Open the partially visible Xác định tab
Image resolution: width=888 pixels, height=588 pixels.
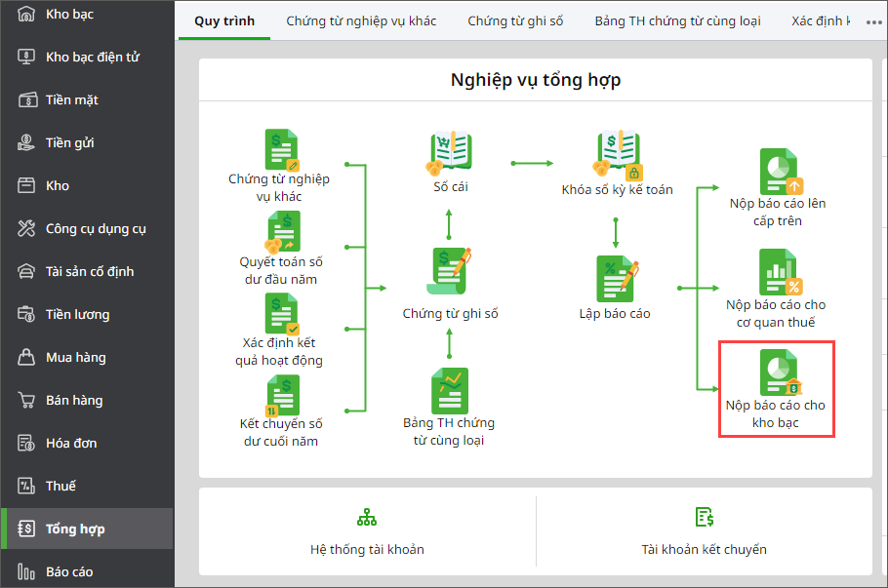pos(821,20)
